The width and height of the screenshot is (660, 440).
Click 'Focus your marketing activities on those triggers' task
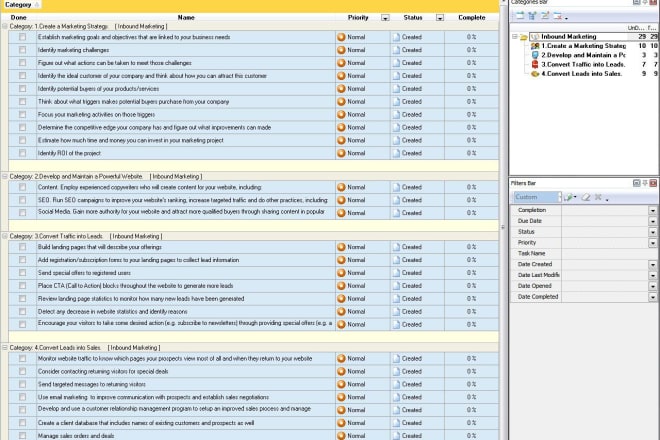(96, 115)
